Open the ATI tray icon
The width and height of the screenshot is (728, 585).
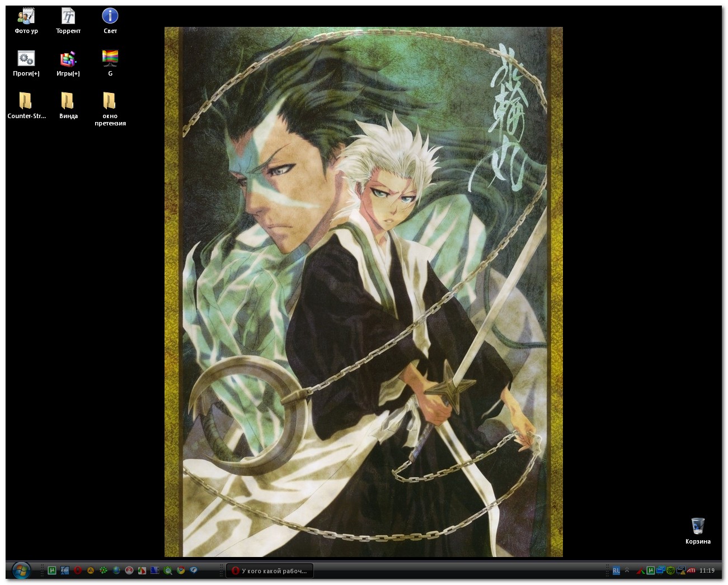pos(691,570)
